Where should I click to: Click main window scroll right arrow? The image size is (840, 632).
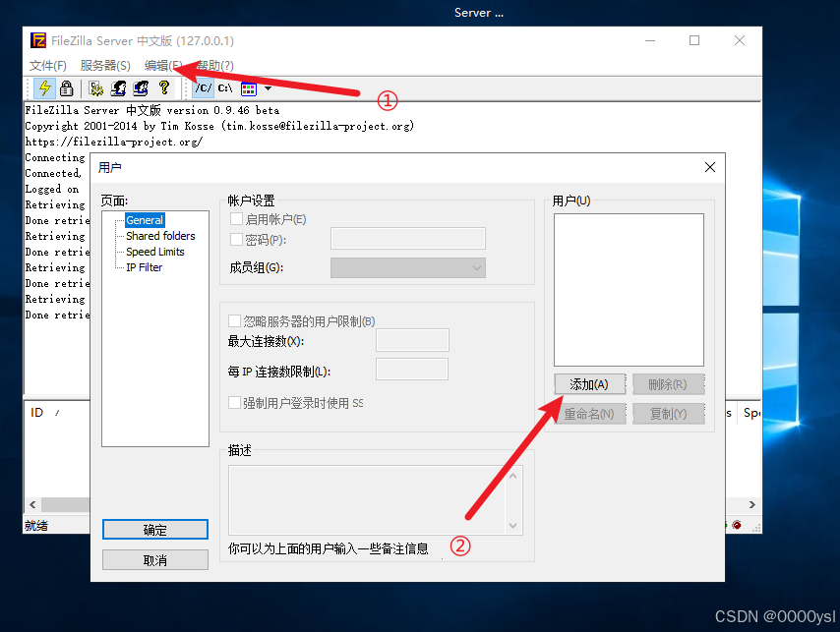pyautogui.click(x=752, y=504)
